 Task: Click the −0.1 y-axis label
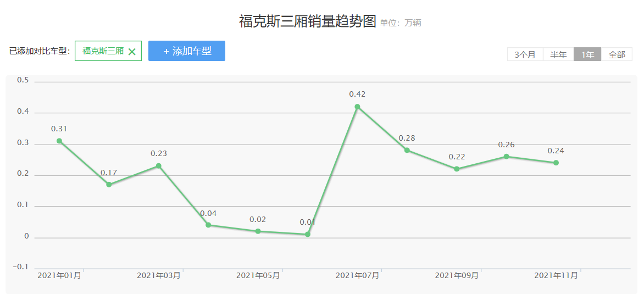coord(20,267)
